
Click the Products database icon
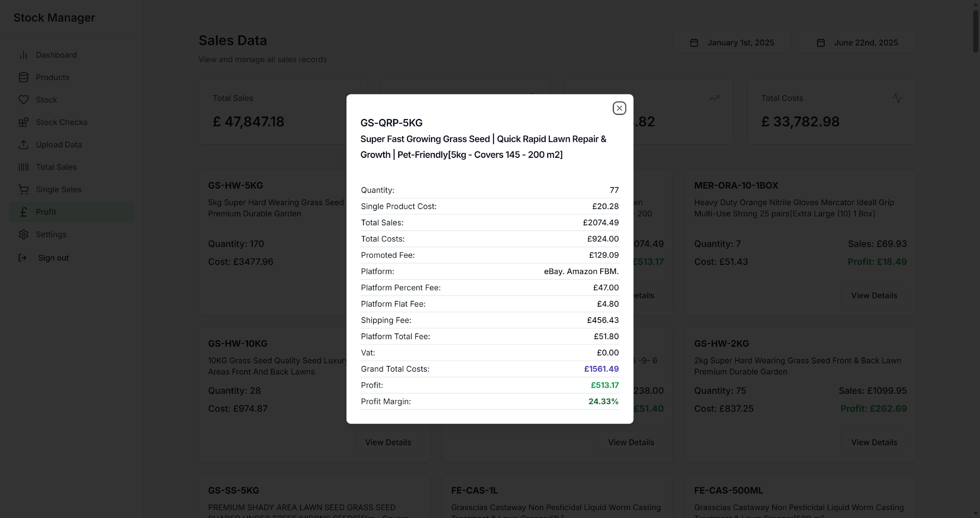tap(24, 78)
